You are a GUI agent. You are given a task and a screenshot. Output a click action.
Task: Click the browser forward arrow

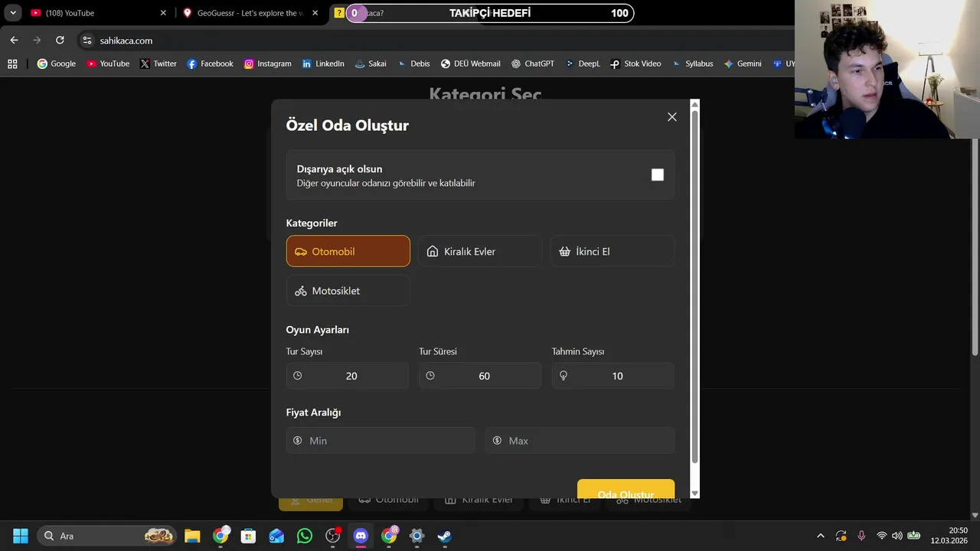click(x=37, y=41)
